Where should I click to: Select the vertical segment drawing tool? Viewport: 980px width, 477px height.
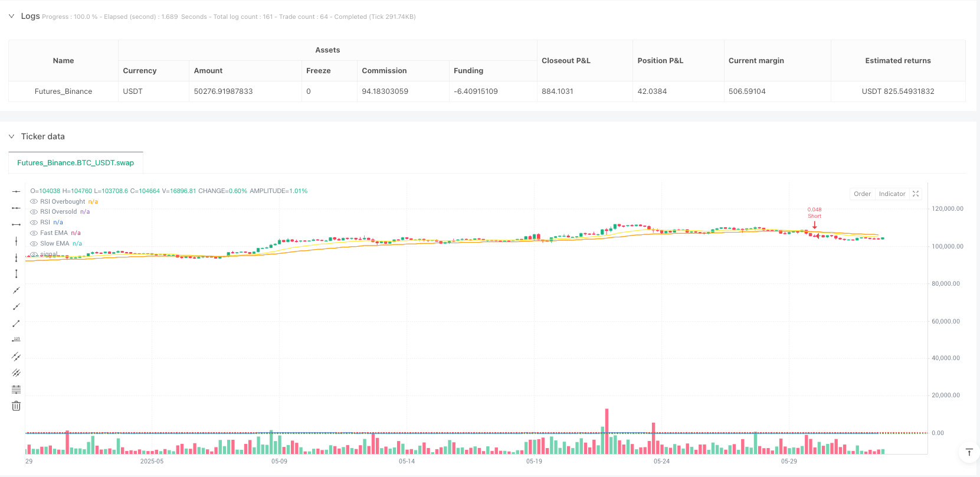coord(17,274)
